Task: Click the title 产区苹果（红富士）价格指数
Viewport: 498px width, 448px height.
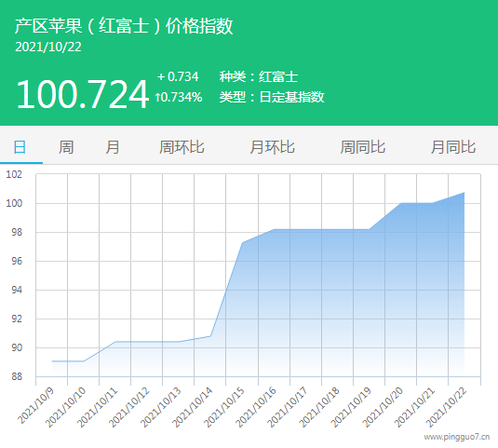Action: pos(124,26)
